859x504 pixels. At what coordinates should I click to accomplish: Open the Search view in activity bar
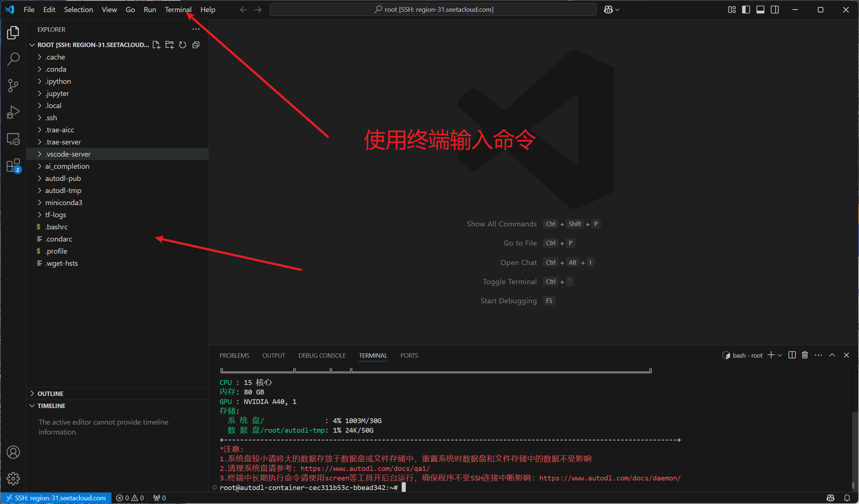pos(13,59)
